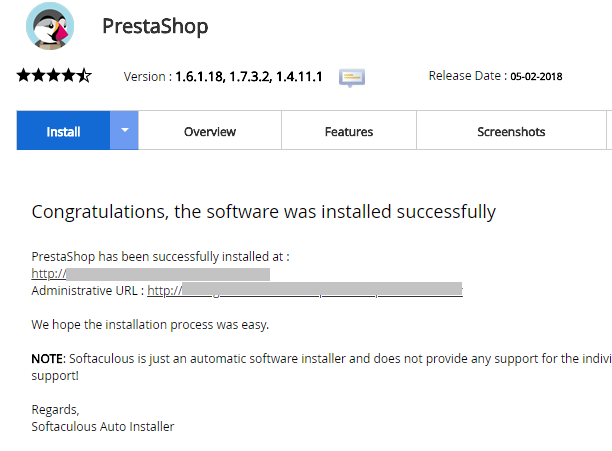Select the third rating star
Image resolution: width=612 pixels, height=451 pixels.
[x=53, y=75]
